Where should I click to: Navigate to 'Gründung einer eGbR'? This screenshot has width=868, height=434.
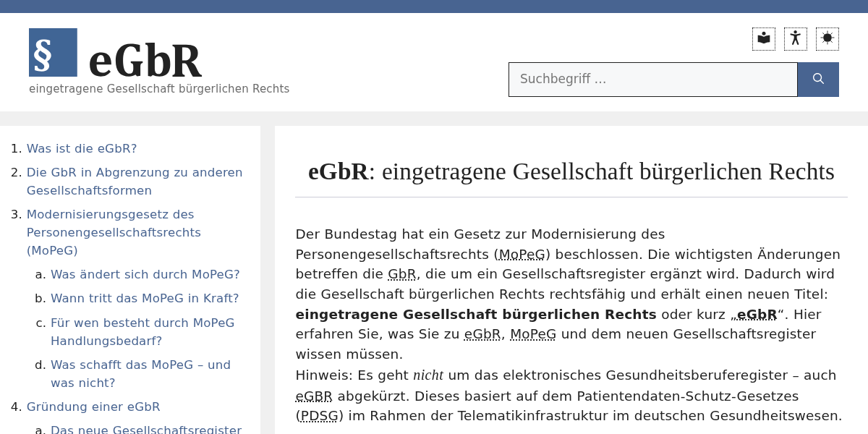[93, 407]
